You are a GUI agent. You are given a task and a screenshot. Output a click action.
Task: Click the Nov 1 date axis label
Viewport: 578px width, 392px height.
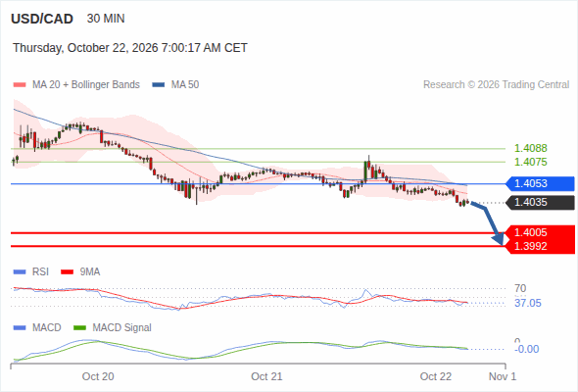tap(503, 376)
